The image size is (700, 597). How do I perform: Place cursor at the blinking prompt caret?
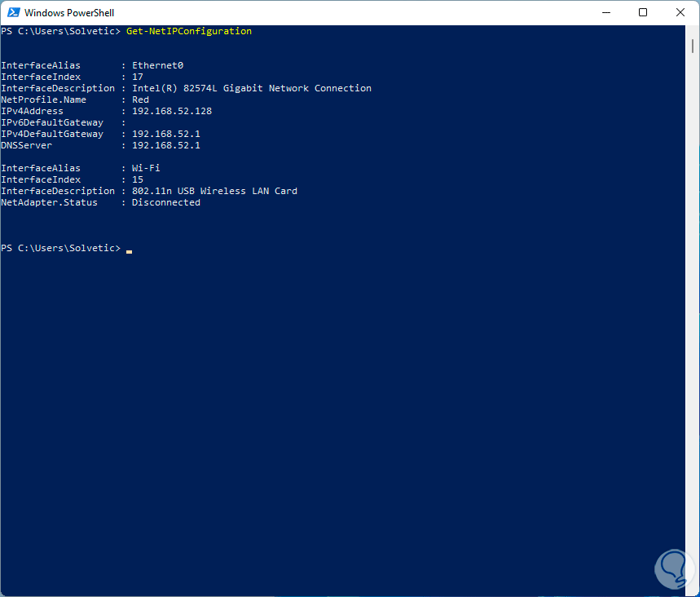[x=129, y=250]
